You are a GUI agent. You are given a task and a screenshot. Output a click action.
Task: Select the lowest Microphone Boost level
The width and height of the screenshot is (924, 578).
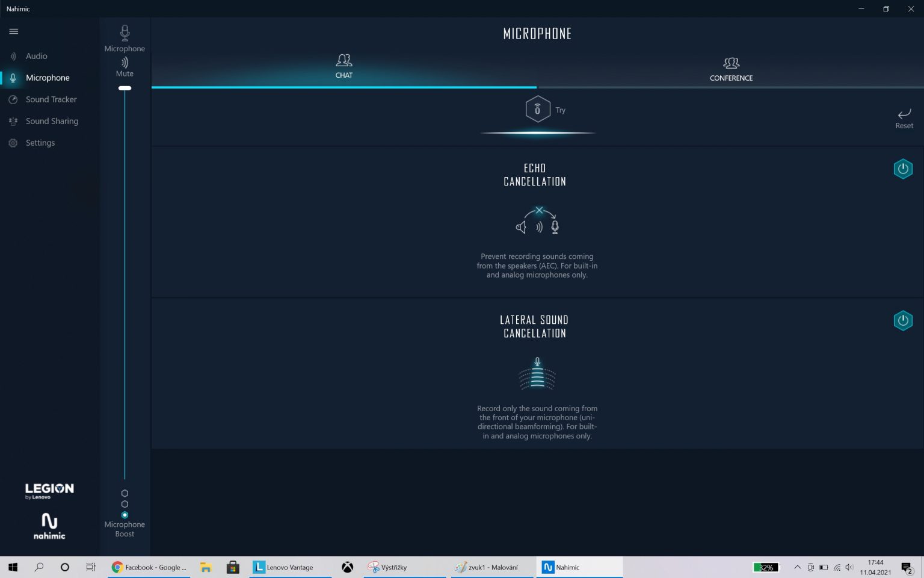125,515
